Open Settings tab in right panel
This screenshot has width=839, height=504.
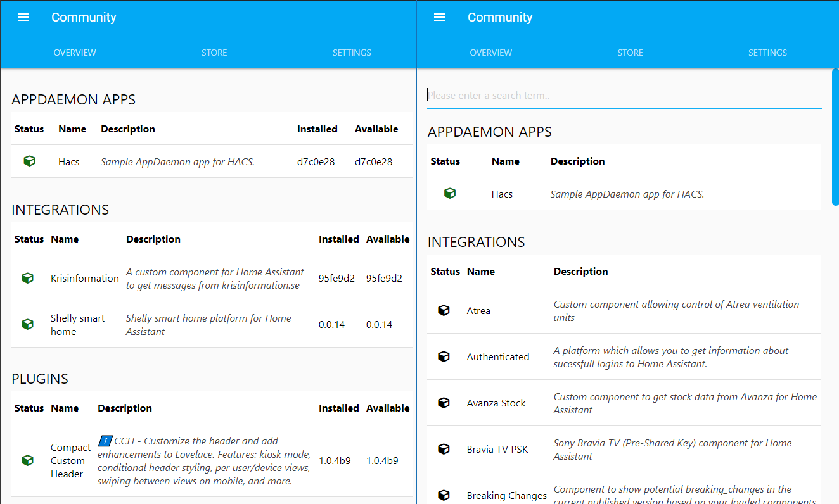[768, 53]
